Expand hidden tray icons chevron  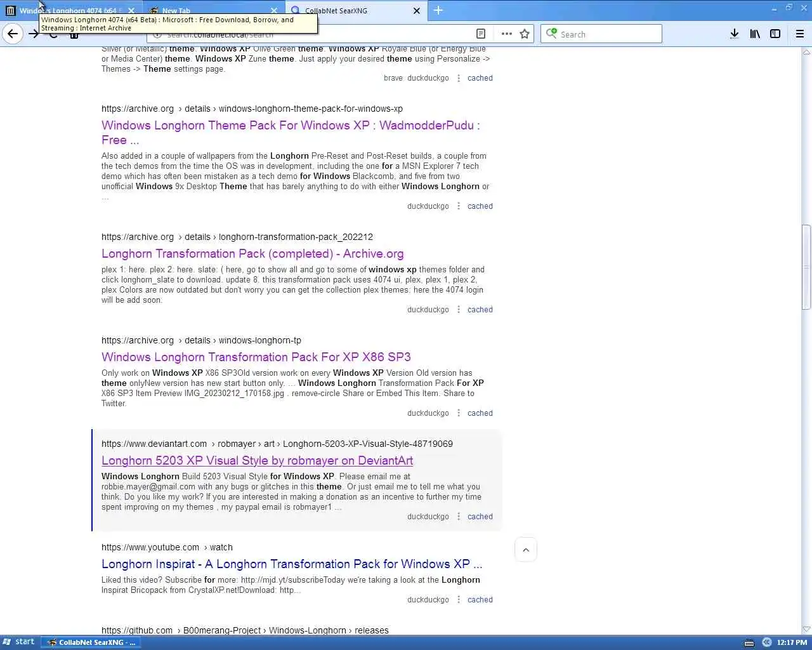[x=766, y=642]
